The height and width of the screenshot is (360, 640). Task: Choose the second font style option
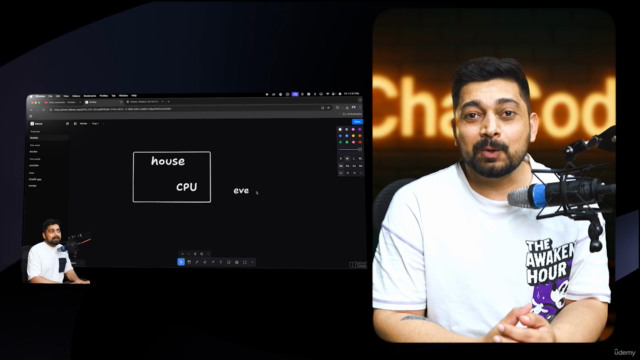point(347,166)
